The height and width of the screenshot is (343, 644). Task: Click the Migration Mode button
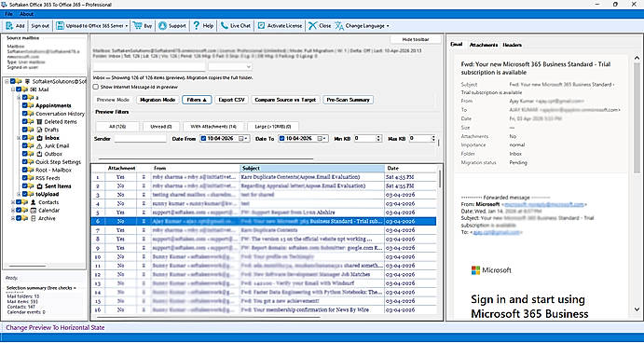(x=158, y=100)
